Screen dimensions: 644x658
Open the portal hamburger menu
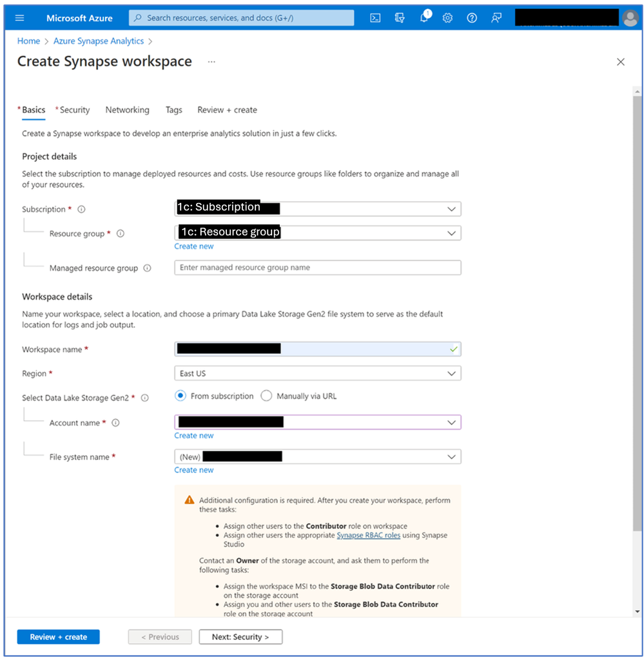click(19, 18)
